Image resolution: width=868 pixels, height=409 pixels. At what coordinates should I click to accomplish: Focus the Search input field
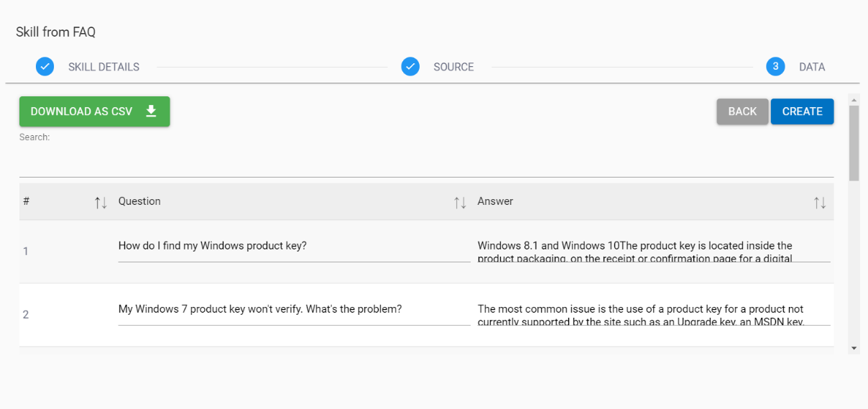[426, 164]
